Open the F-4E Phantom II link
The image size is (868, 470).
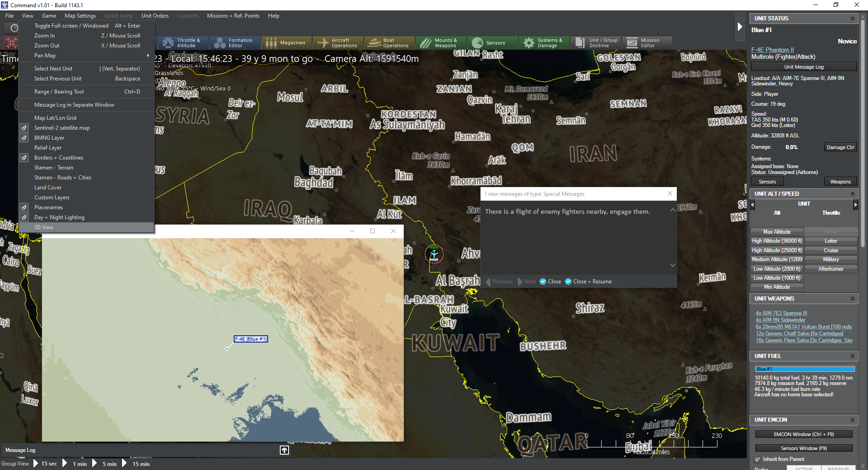coord(773,50)
